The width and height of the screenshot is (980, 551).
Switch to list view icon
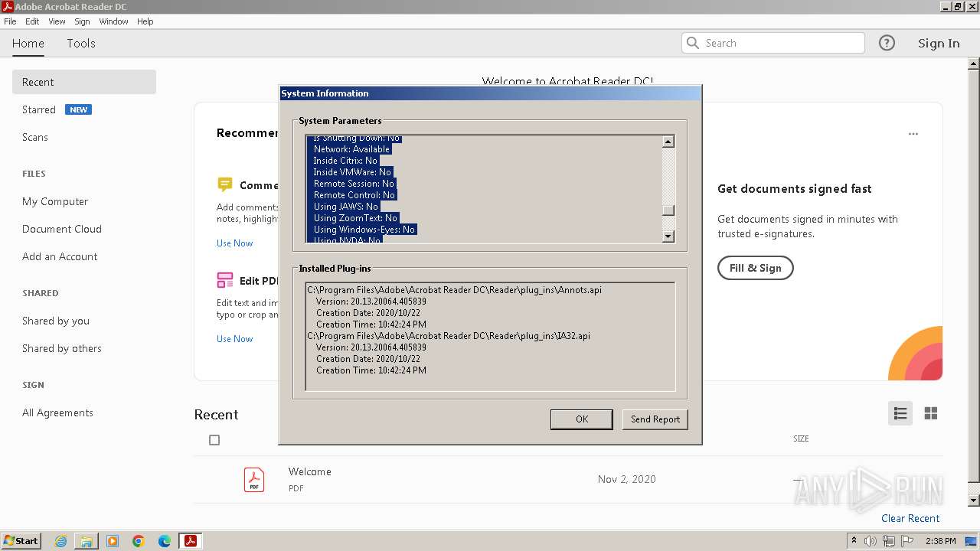pos(900,413)
